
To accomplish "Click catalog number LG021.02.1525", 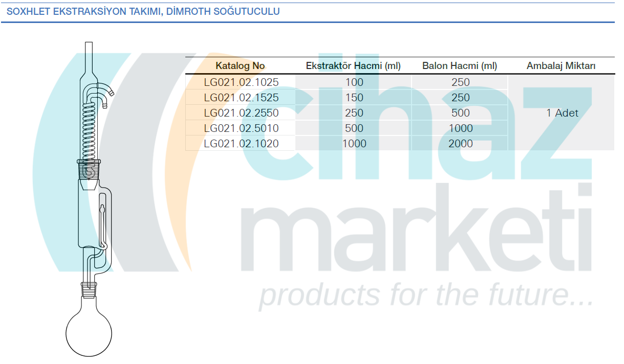I will coord(241,98).
